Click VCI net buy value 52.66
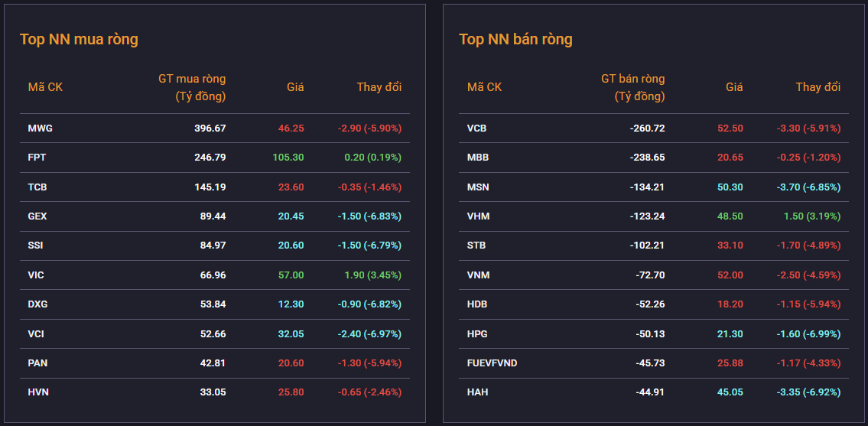This screenshot has height=426, width=868. click(x=213, y=333)
